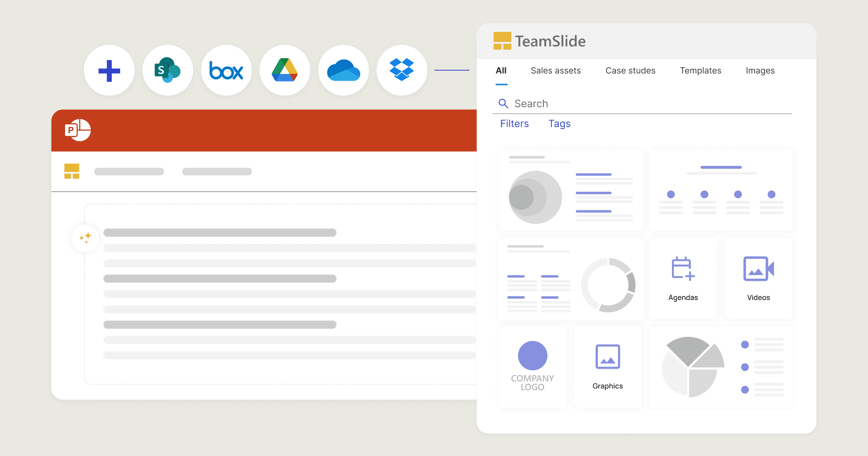Select the All tab
Image resolution: width=868 pixels, height=456 pixels.
[501, 71]
